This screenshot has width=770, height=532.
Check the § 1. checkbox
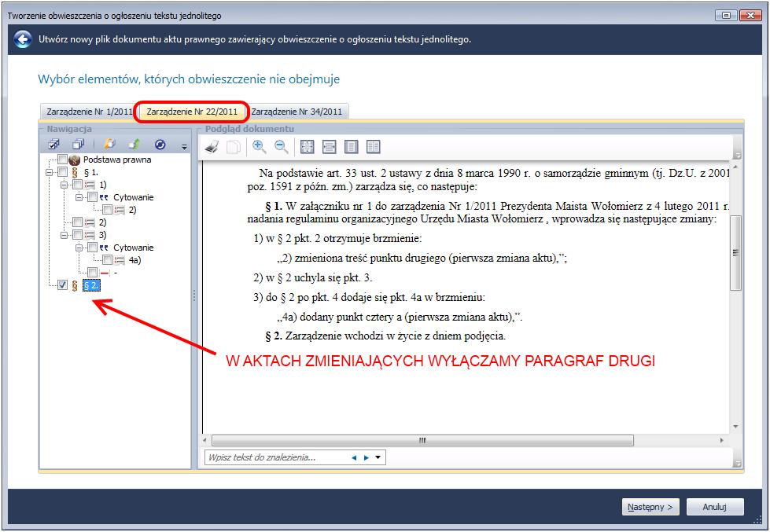62,172
